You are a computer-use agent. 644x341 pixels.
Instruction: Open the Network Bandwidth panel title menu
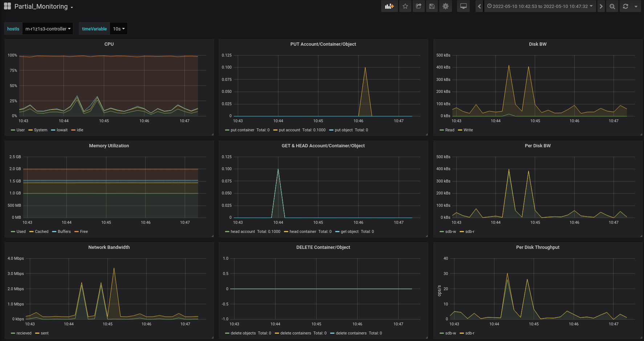(x=109, y=247)
